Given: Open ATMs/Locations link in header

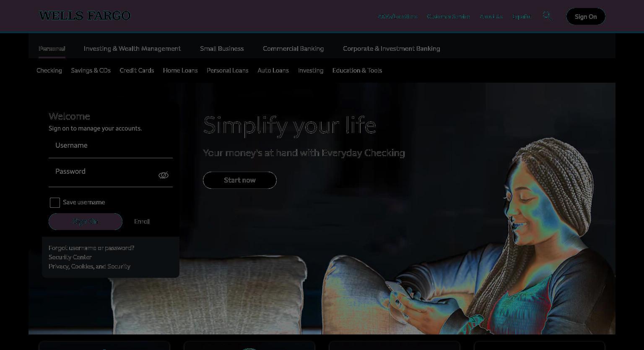Looking at the screenshot, I should coord(397,16).
